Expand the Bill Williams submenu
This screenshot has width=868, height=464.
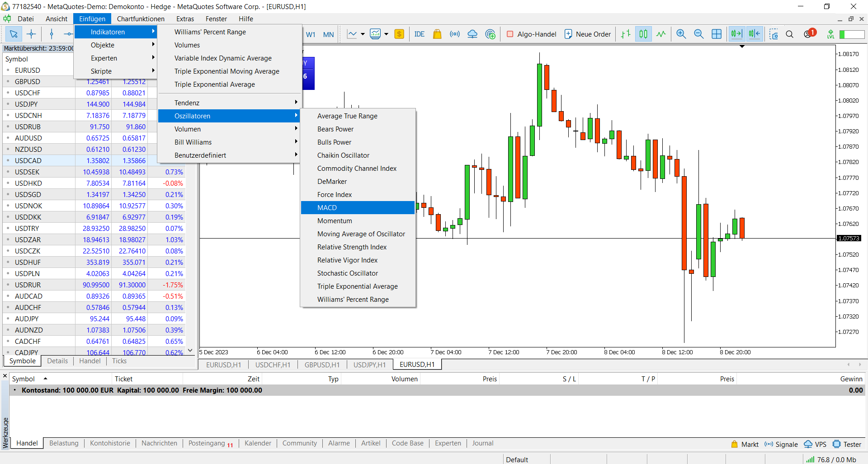pos(229,142)
